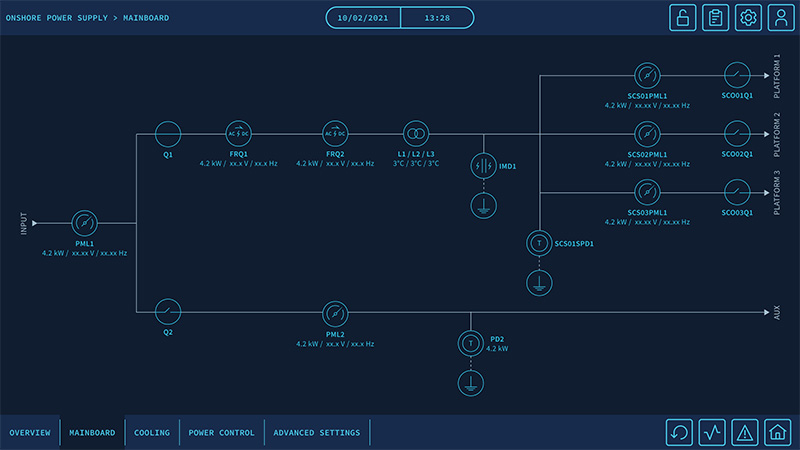The height and width of the screenshot is (450, 800).
Task: Click the PD2 label text
Action: point(497,339)
